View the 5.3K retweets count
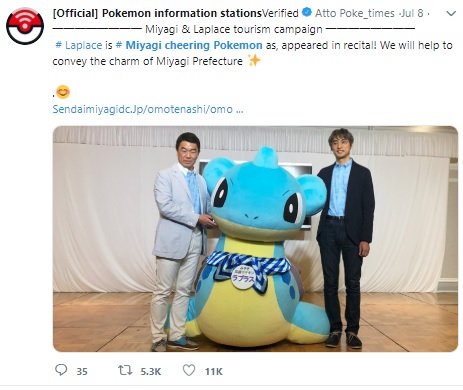 pyautogui.click(x=151, y=371)
